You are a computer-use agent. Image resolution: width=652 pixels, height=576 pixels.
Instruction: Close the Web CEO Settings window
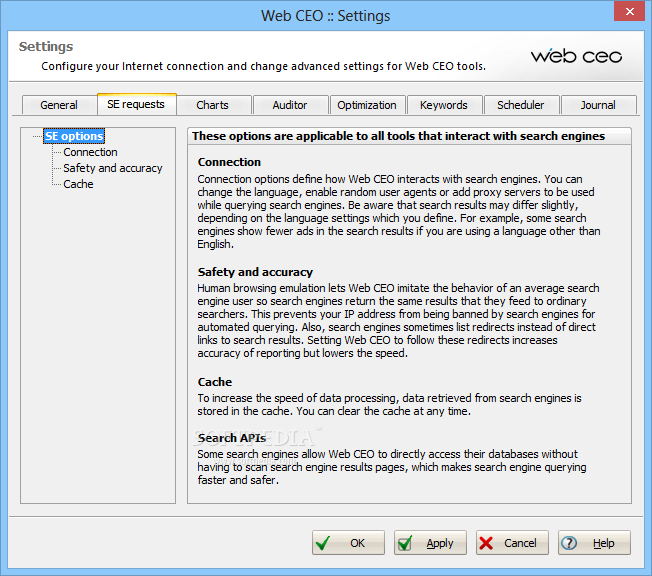(630, 11)
